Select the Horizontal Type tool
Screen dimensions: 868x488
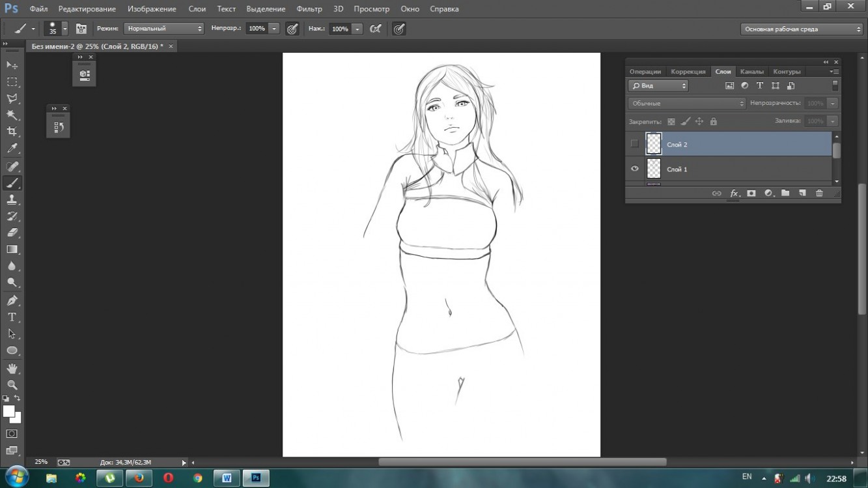click(12, 317)
